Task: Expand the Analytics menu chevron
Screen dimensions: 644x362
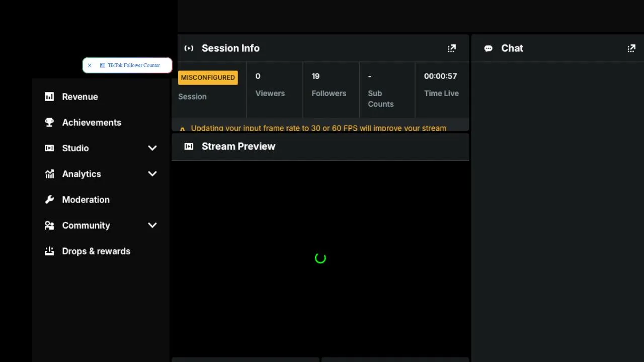Action: (152, 174)
